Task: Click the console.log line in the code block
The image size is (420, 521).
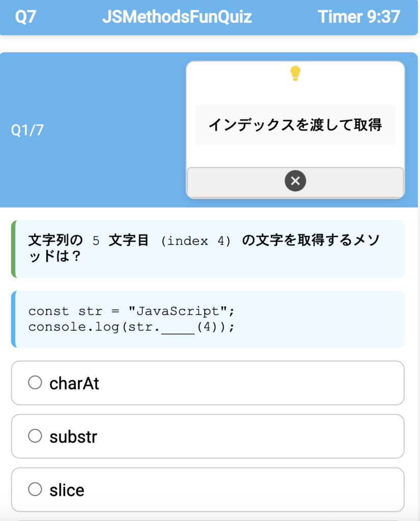Action: 131,327
